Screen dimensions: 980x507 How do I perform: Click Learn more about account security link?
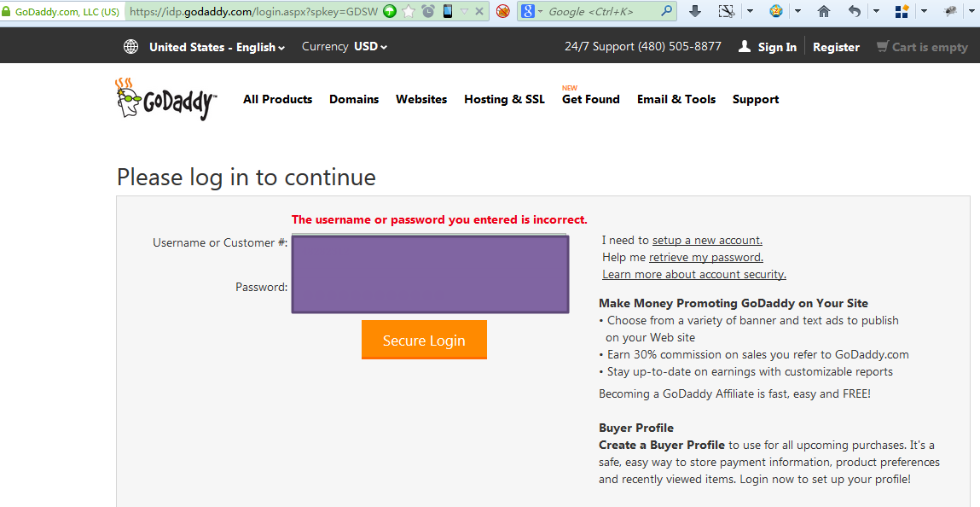[693, 275]
